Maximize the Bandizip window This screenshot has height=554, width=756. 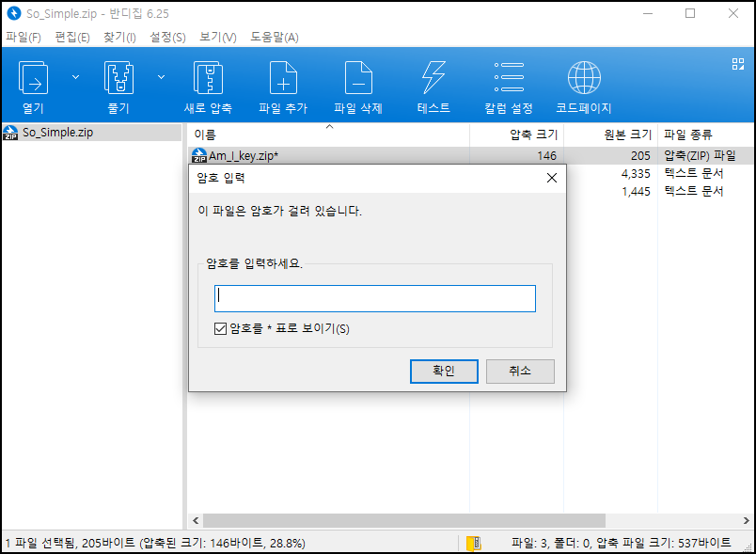click(x=690, y=13)
